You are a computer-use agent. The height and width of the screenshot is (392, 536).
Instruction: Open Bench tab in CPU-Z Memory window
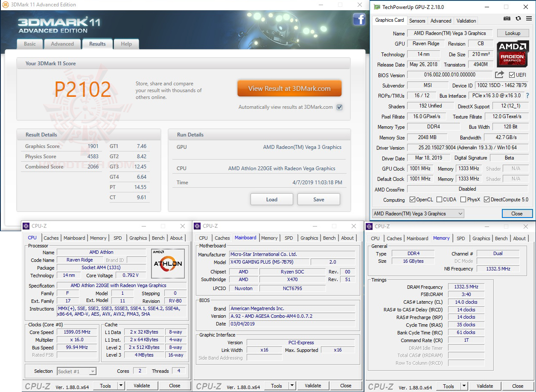(501, 238)
